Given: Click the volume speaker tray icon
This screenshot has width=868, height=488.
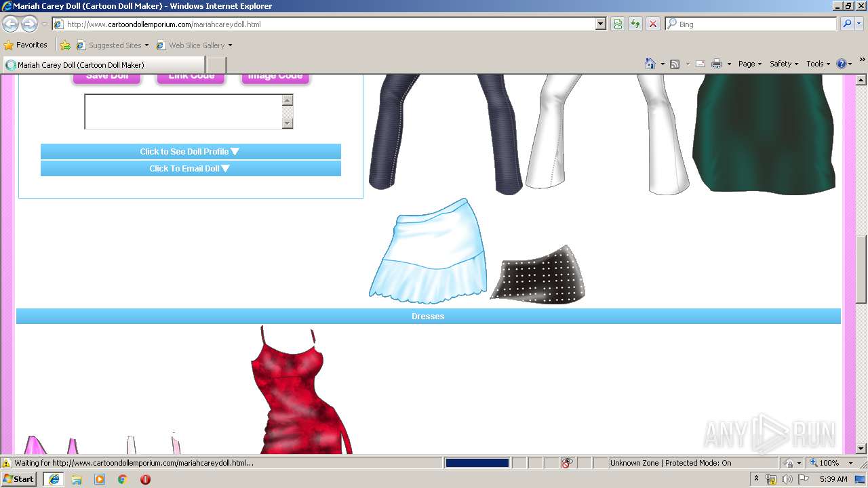Looking at the screenshot, I should (787, 479).
